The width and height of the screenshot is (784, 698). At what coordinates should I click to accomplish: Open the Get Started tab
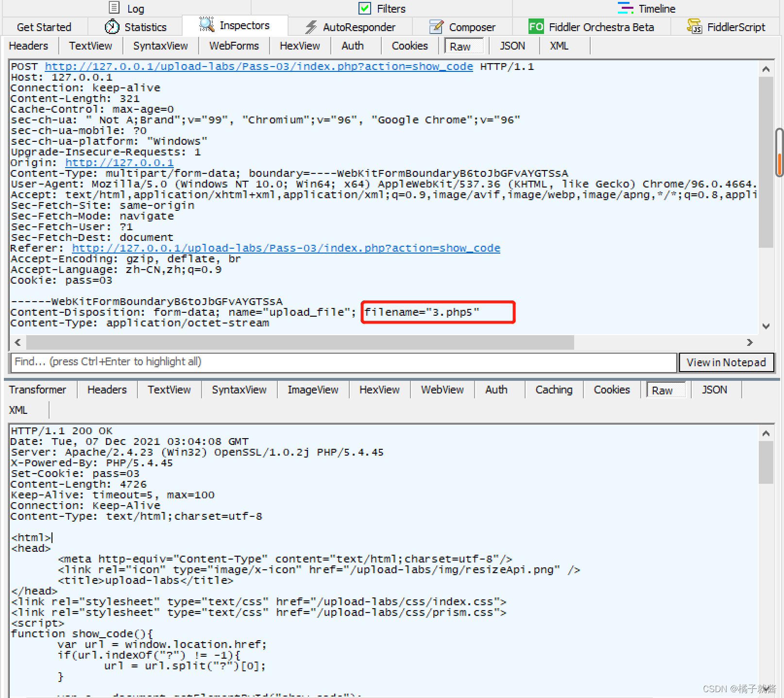[x=44, y=27]
